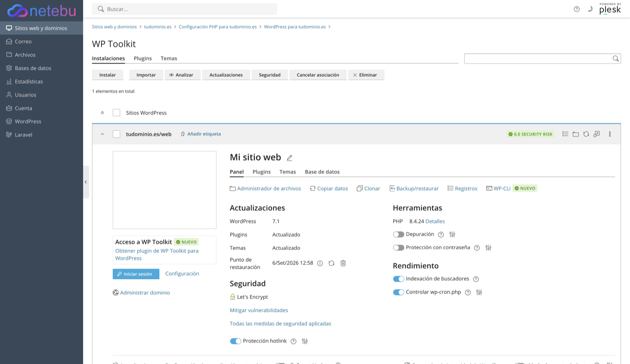Open the Configuración link next to Iniciar sesión

pyautogui.click(x=182, y=273)
